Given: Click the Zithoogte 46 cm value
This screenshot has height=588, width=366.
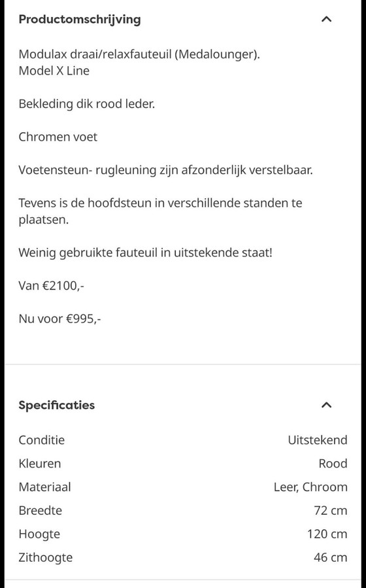Looking at the screenshot, I should pos(331,558).
